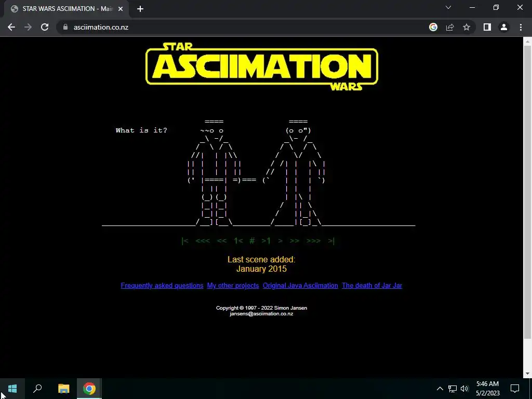532x399 pixels.
Task: Click the asciimation.co.nz address bar
Action: point(237,27)
